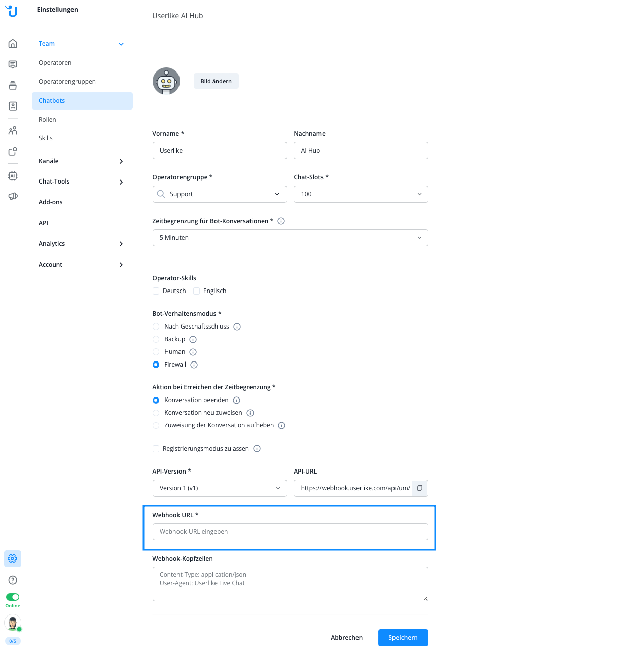644x652 pixels.
Task: Check the Englisch skill checkbox
Action: 197,291
